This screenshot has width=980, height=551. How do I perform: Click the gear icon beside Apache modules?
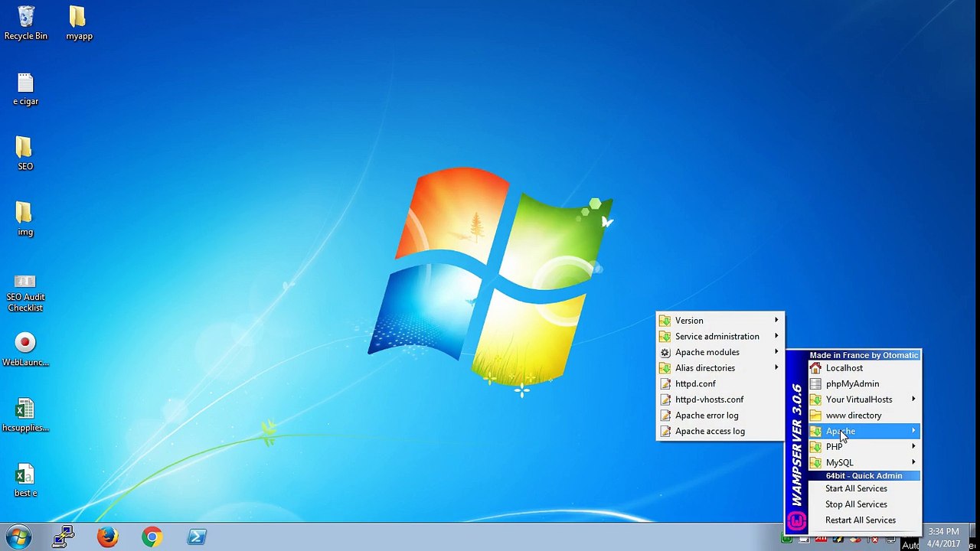665,353
